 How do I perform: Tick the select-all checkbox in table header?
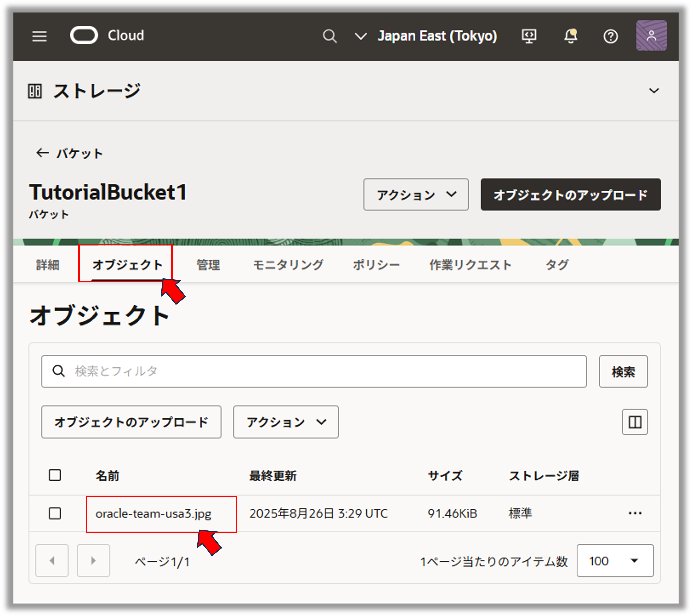pyautogui.click(x=55, y=475)
